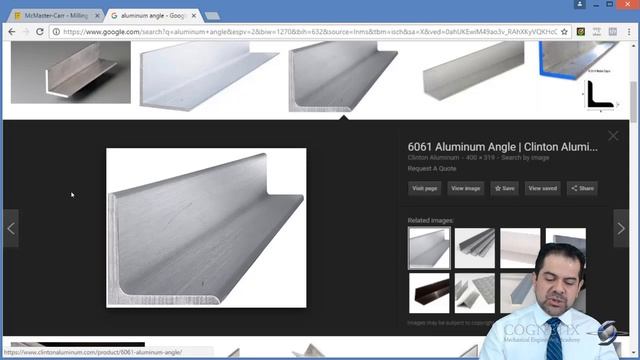Open 6061 Aluminum Angle title link
The height and width of the screenshot is (360, 640).
(x=502, y=147)
